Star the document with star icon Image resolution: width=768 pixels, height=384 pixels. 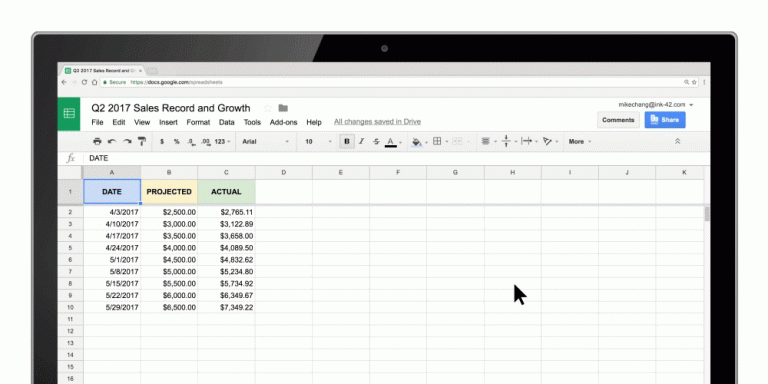click(267, 108)
